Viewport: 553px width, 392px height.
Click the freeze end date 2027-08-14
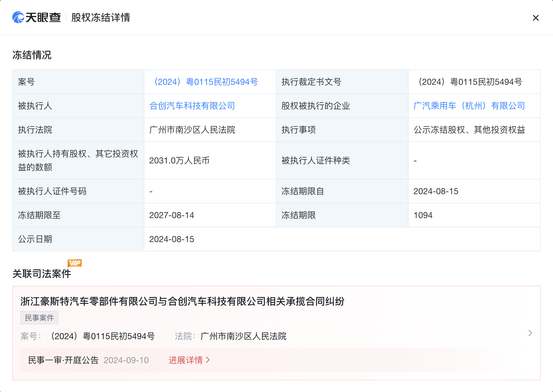pos(171,215)
